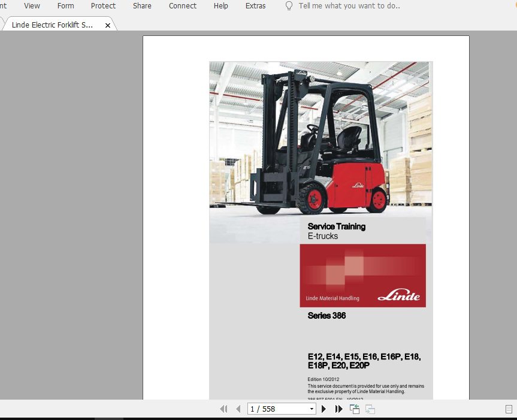Open the Extras menu
Viewport: 517px width, 420px height.
256,6
